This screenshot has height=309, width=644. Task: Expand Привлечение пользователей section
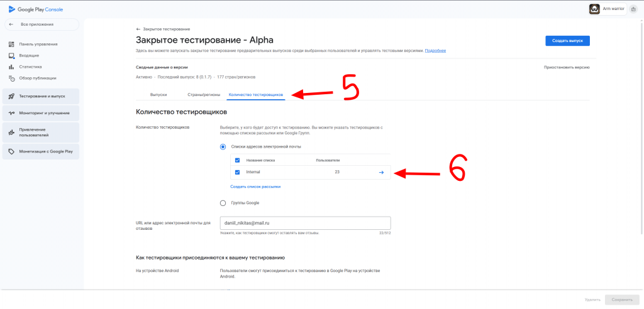41,132
